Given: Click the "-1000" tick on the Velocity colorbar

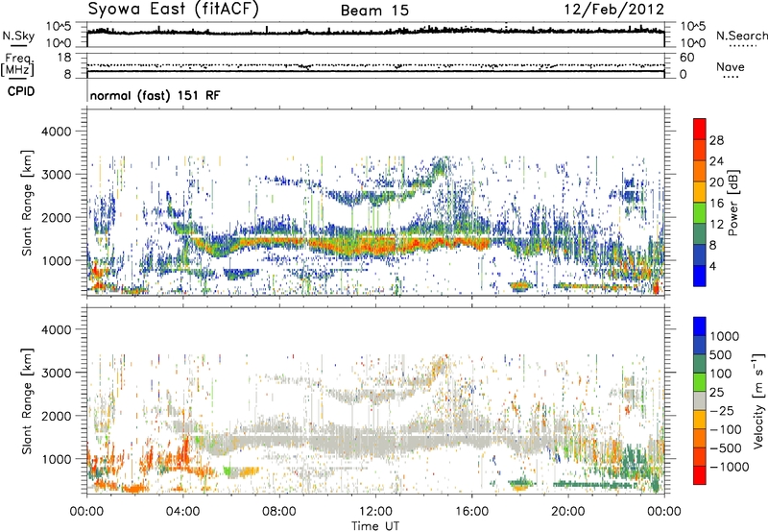Looking at the screenshot, I should 730,467.
